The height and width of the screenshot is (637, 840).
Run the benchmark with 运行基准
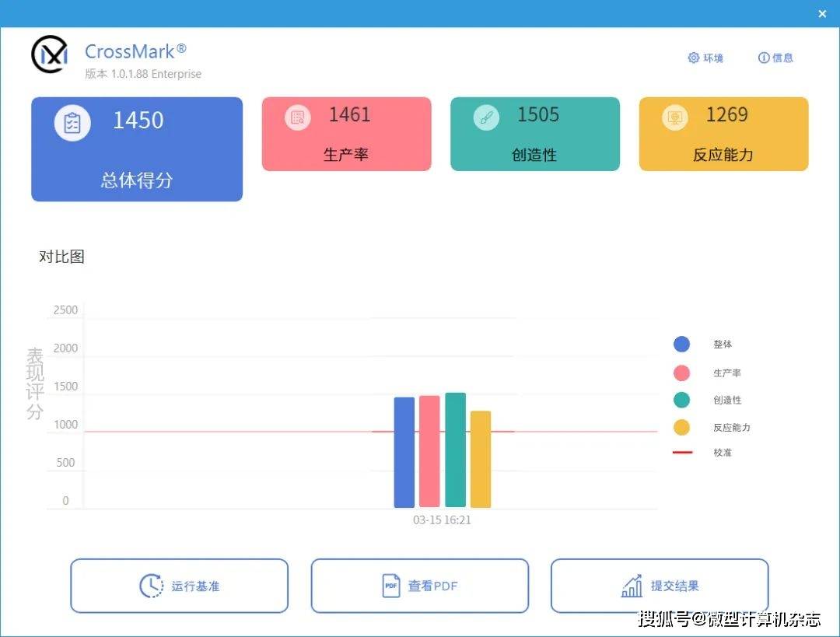pos(179,586)
